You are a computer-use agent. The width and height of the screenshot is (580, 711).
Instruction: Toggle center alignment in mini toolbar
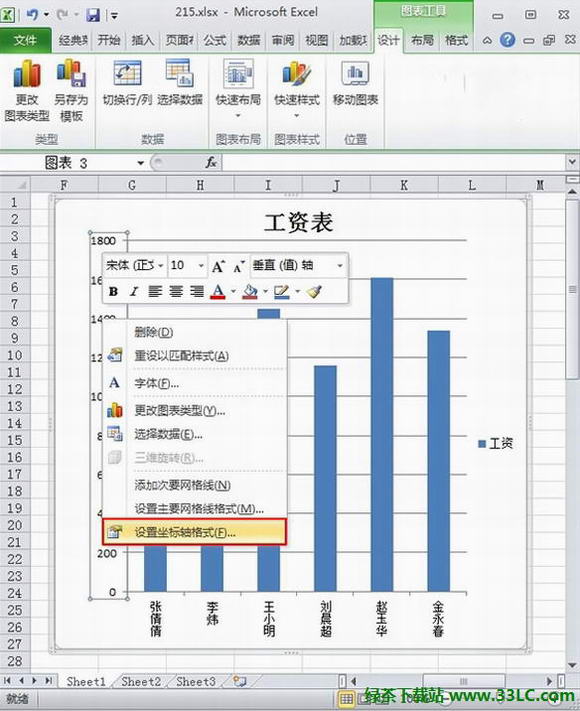point(176,292)
